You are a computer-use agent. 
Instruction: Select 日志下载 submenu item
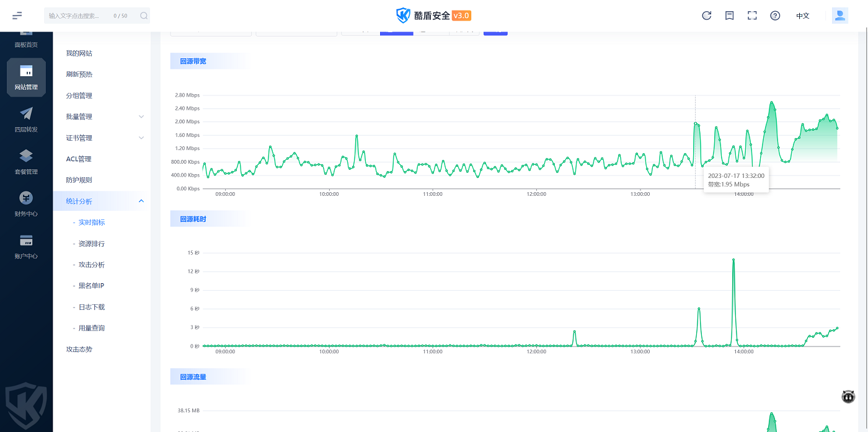tap(92, 307)
